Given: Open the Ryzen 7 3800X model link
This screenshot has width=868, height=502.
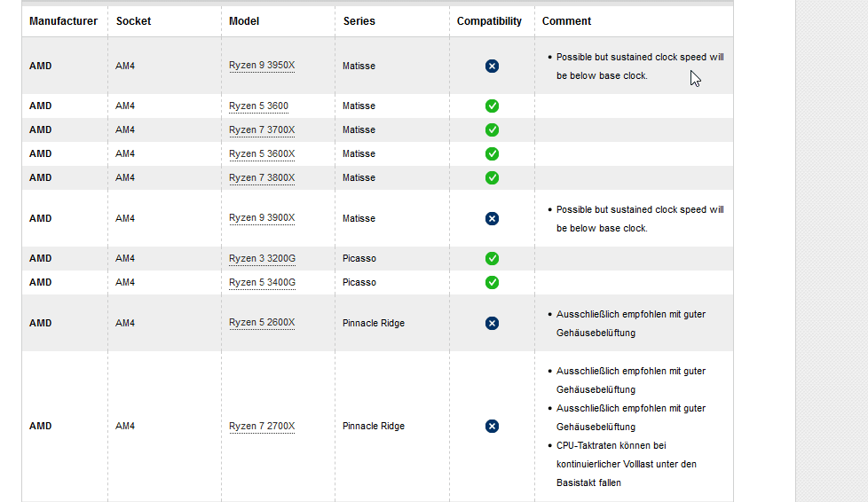Looking at the screenshot, I should 262,177.
